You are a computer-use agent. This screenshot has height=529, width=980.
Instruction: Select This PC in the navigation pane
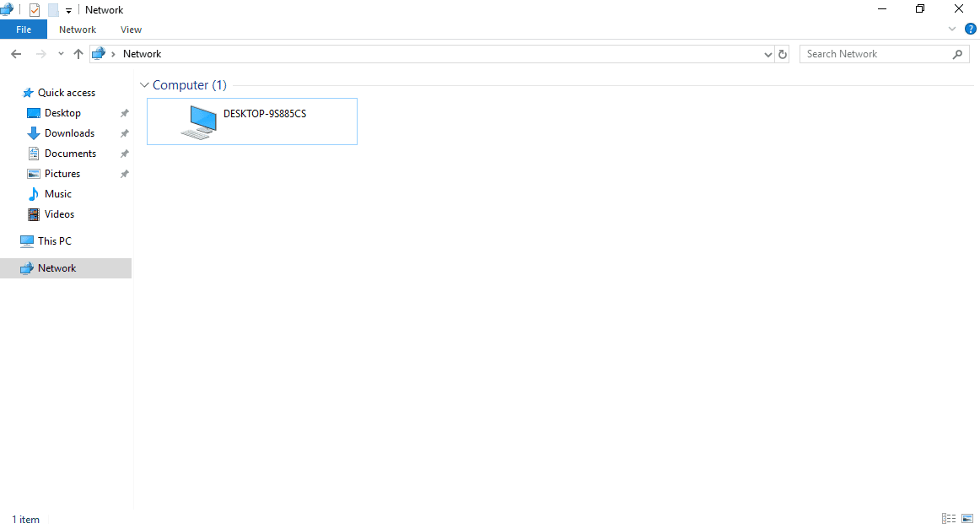[x=54, y=240]
